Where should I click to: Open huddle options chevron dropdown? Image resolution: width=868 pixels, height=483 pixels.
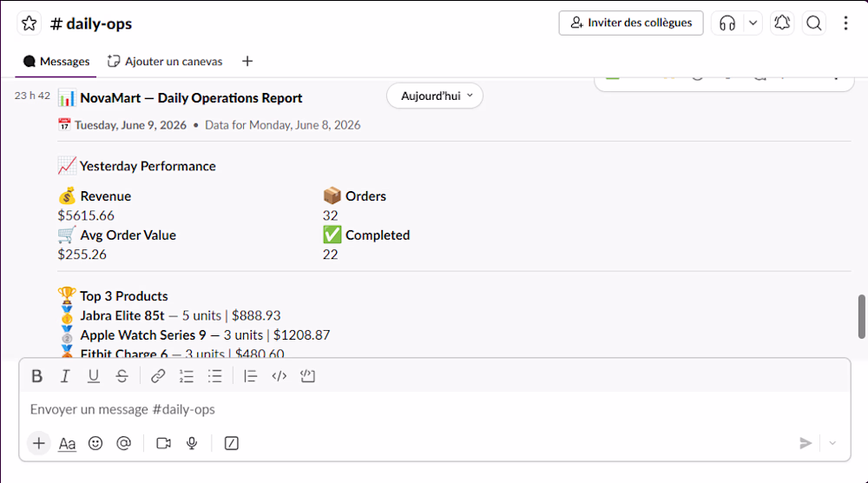(x=753, y=23)
